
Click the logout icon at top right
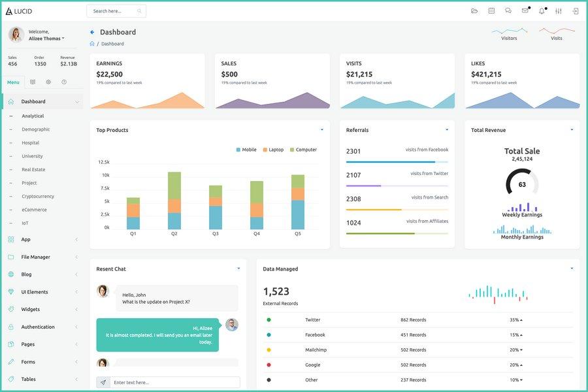click(x=576, y=10)
